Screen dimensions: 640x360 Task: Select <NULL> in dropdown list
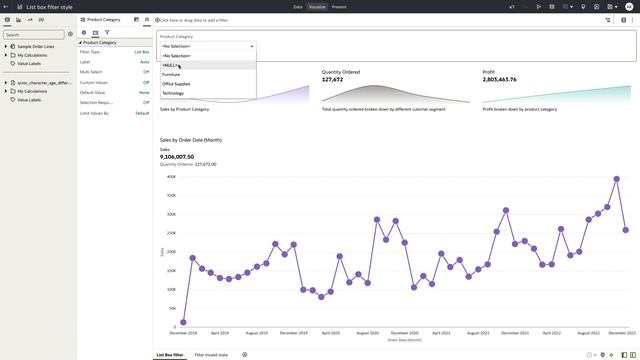point(208,65)
